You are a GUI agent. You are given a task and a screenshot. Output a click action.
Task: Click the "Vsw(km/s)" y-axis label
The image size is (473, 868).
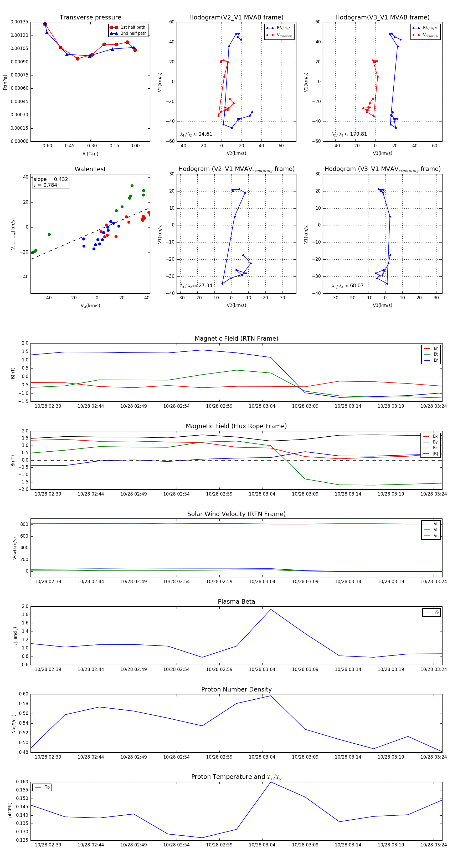tap(14, 548)
